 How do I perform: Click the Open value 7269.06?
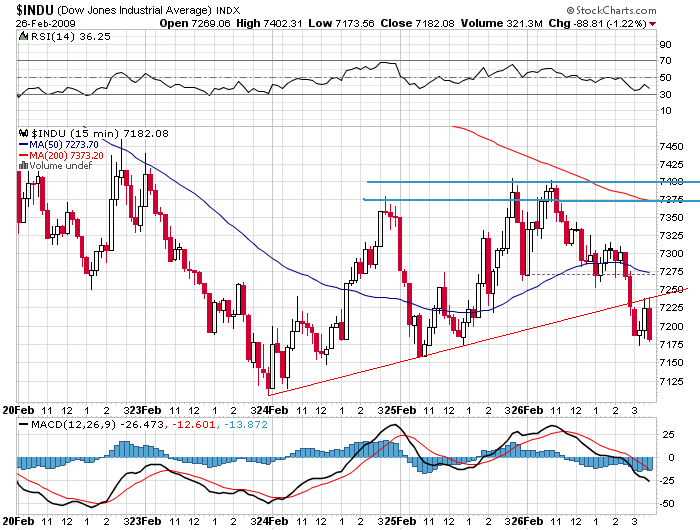click(211, 24)
